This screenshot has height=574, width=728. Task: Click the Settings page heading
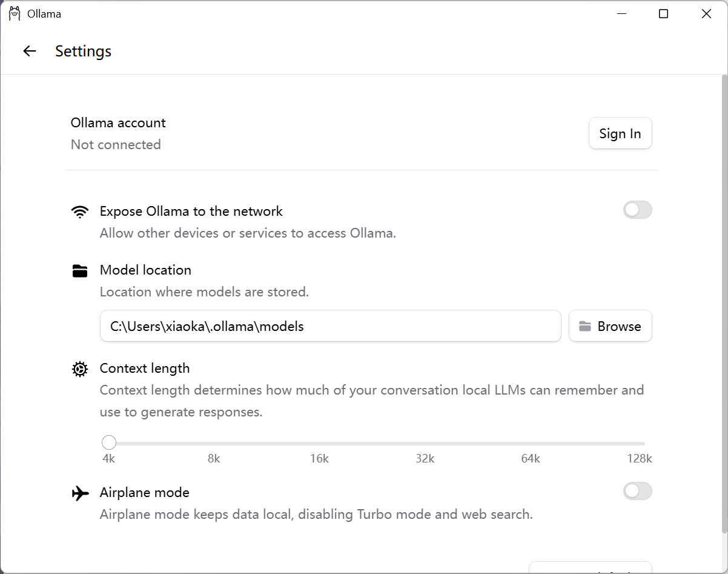click(x=84, y=52)
